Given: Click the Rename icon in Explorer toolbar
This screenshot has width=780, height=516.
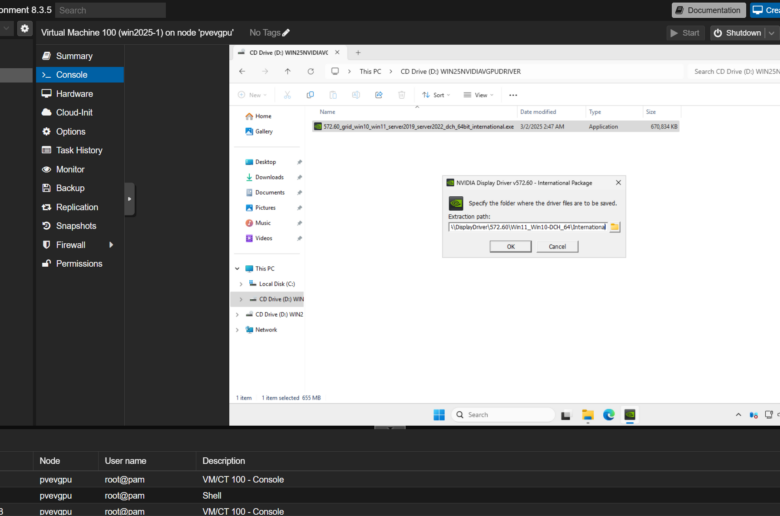Looking at the screenshot, I should (356, 95).
